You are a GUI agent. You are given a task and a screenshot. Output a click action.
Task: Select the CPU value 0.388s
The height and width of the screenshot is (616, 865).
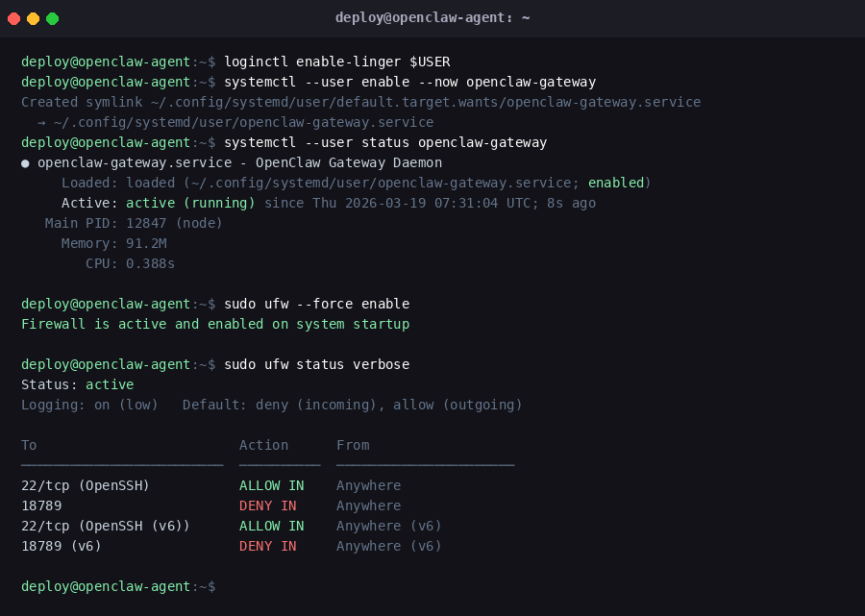pos(150,263)
